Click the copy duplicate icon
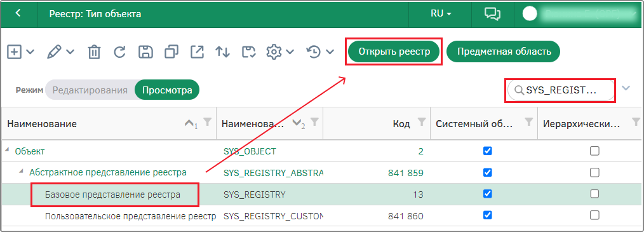644x232 pixels. coord(171,52)
